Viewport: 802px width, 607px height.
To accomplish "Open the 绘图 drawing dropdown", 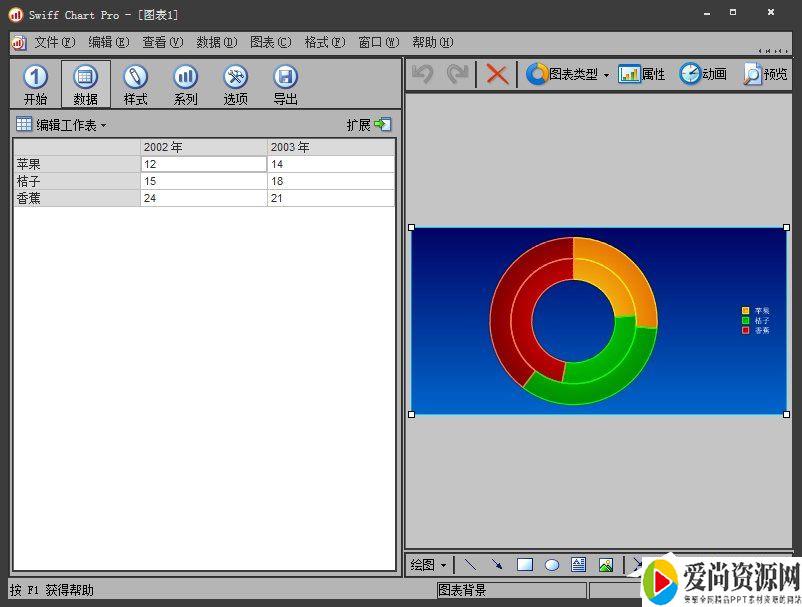I will [x=430, y=565].
